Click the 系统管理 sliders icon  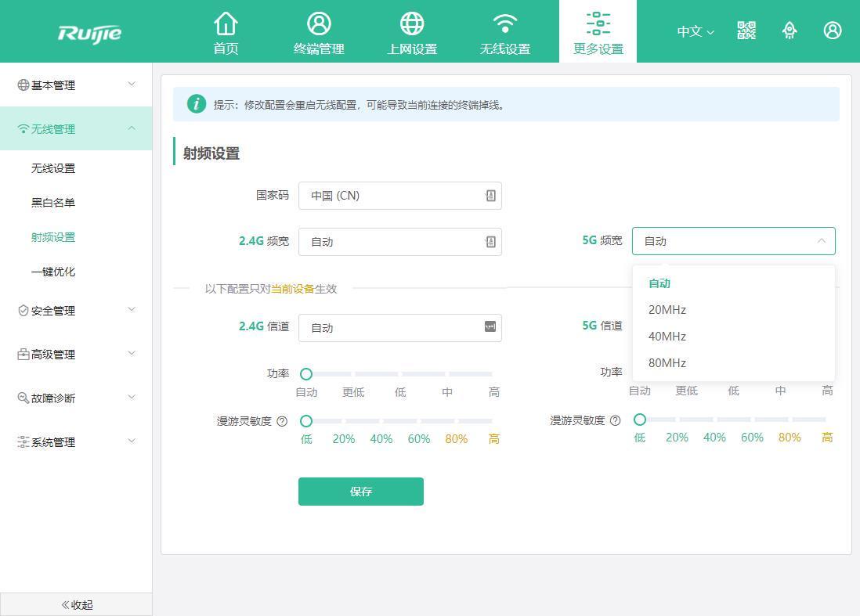[23, 441]
